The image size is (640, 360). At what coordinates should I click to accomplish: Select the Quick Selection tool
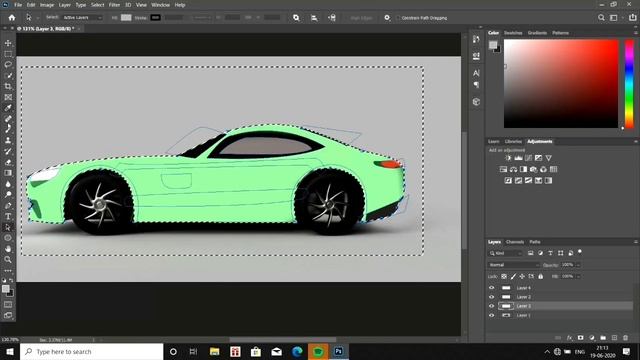(8, 76)
